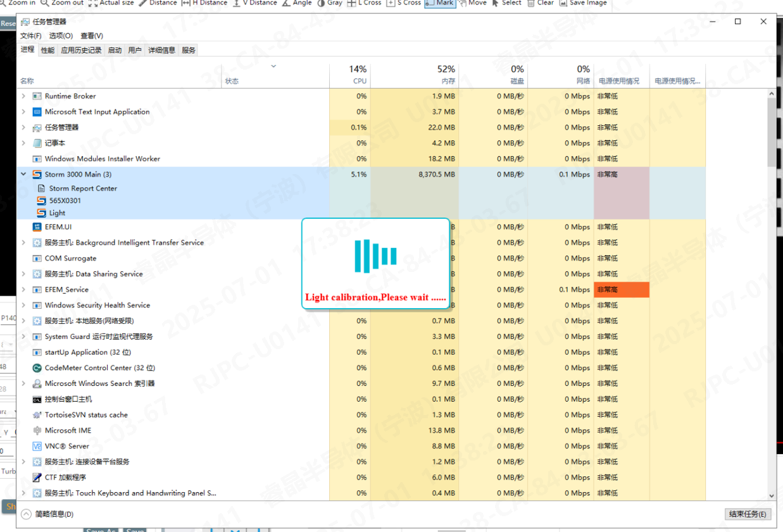Sort by the 内存 column header

[x=415, y=75]
